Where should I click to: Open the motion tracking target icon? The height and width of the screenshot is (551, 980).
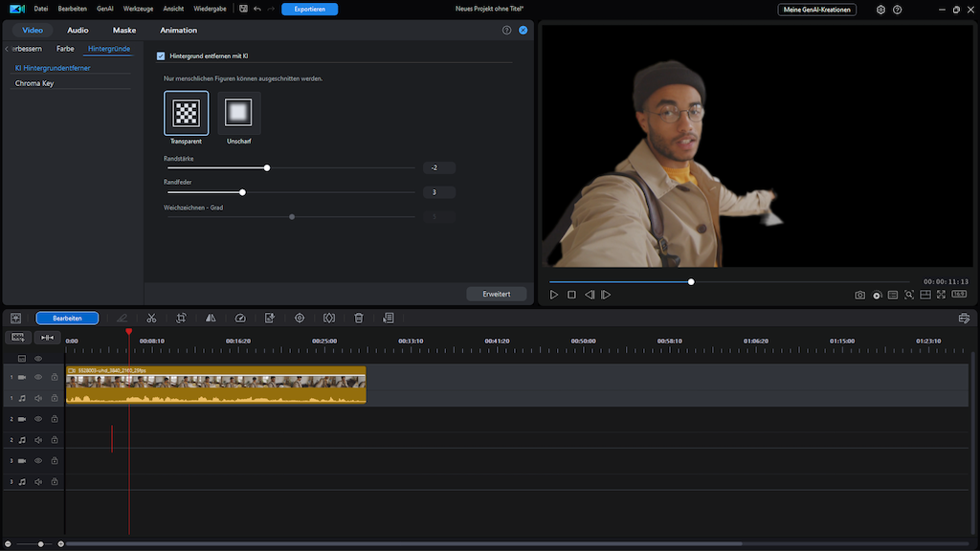300,318
